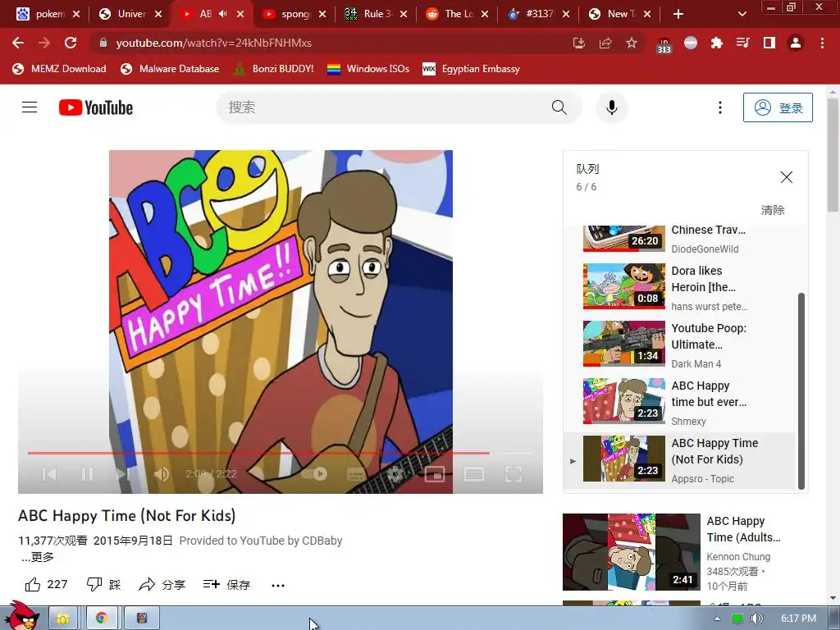Click the queue panel scrollbar
Screen dimensions: 840x630
click(x=801, y=390)
